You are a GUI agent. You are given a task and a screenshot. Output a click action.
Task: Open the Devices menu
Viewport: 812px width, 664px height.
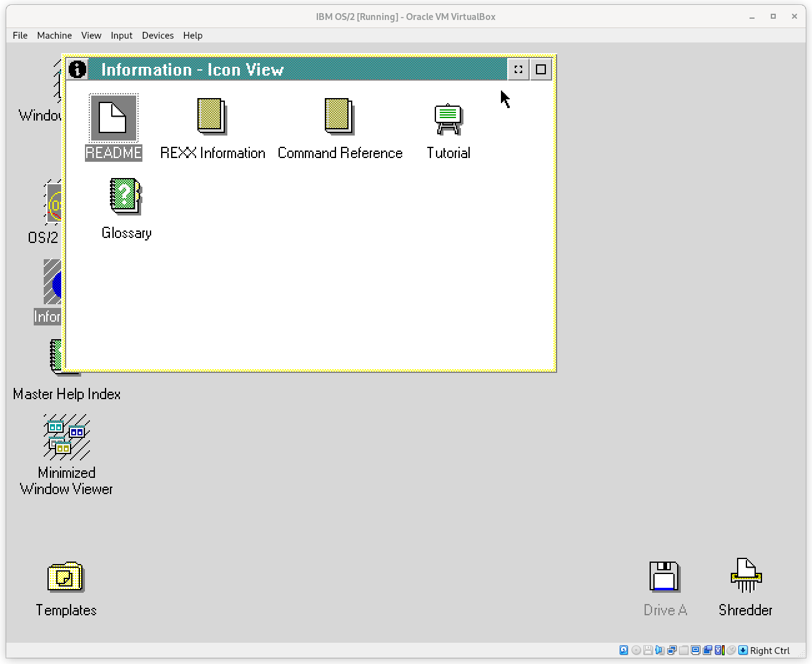click(x=157, y=36)
